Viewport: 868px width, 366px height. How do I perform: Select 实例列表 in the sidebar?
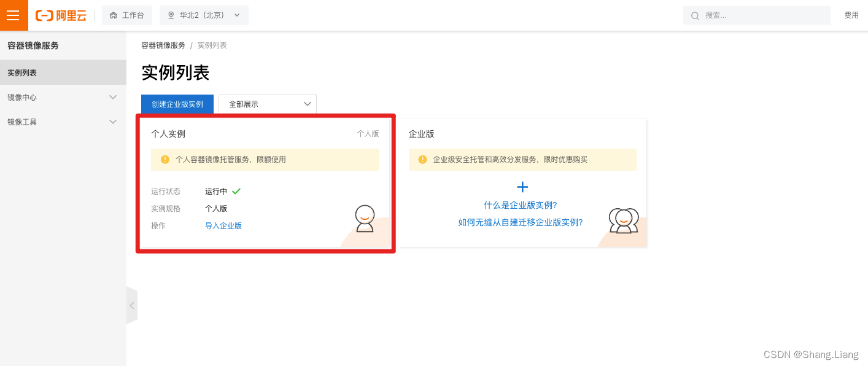[x=21, y=72]
